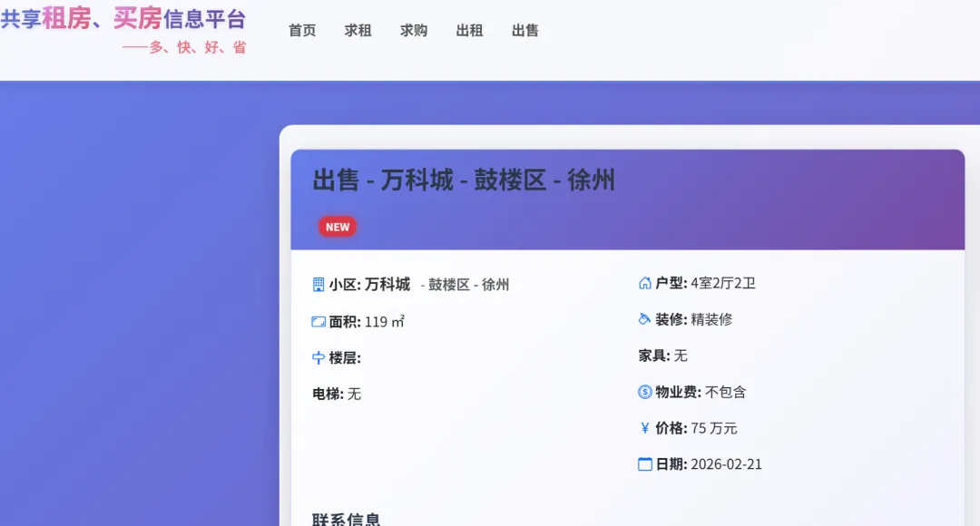Click the 家具: 无 row
Screen dimensions: 980x526
[663, 356]
